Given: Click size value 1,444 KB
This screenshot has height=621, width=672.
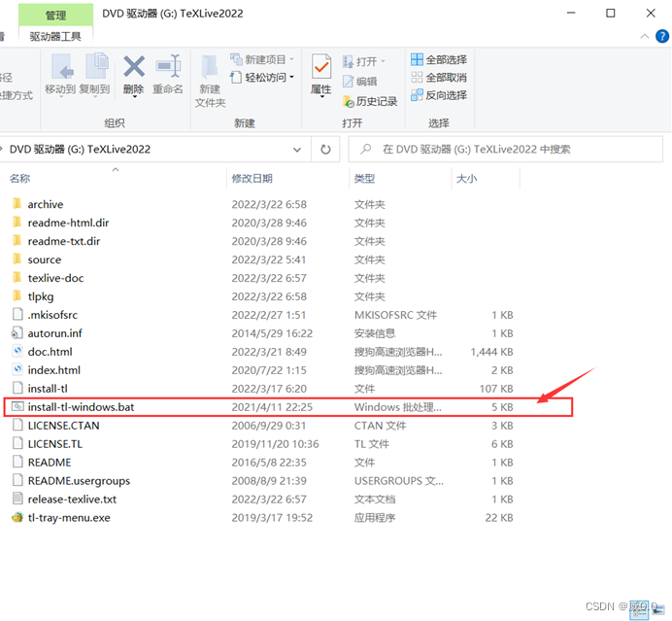Looking at the screenshot, I should click(x=492, y=352).
